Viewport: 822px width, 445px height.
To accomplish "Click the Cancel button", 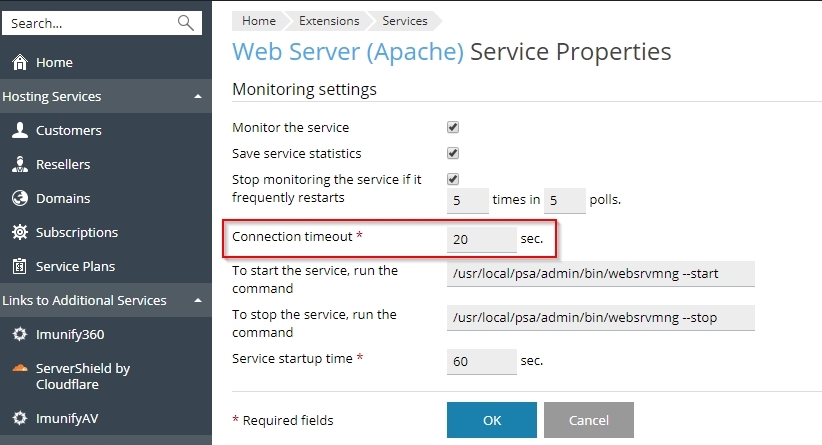I will (589, 420).
